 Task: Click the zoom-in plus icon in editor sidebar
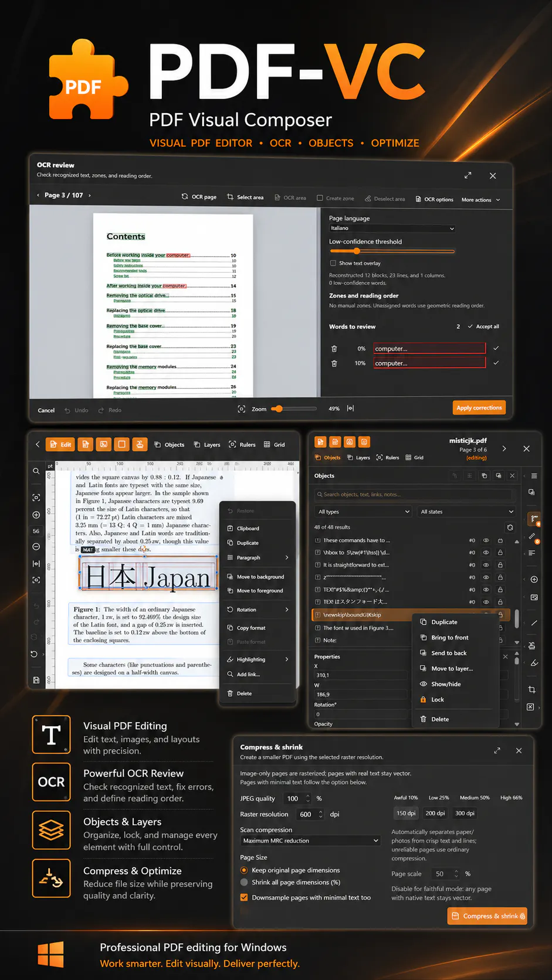(36, 515)
